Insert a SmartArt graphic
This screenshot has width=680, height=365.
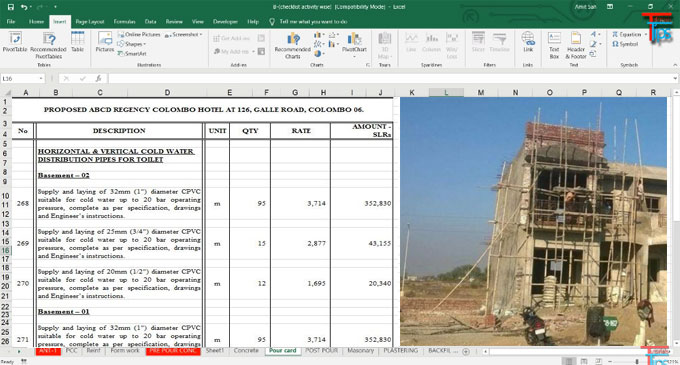click(132, 54)
